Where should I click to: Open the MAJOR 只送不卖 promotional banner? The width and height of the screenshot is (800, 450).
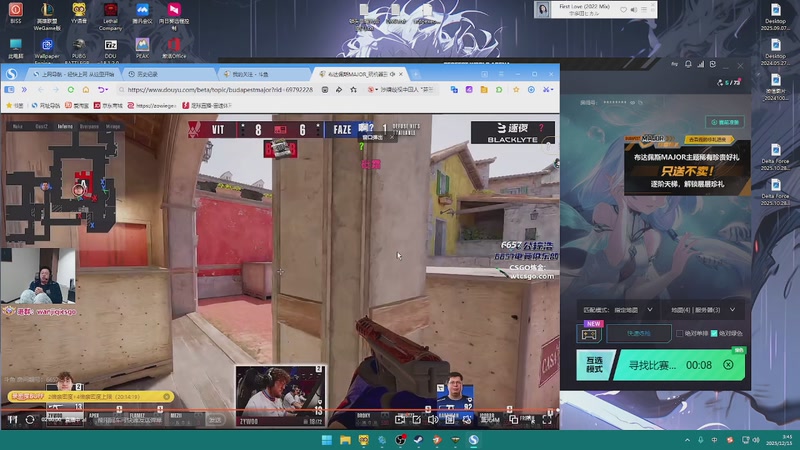[x=687, y=164]
